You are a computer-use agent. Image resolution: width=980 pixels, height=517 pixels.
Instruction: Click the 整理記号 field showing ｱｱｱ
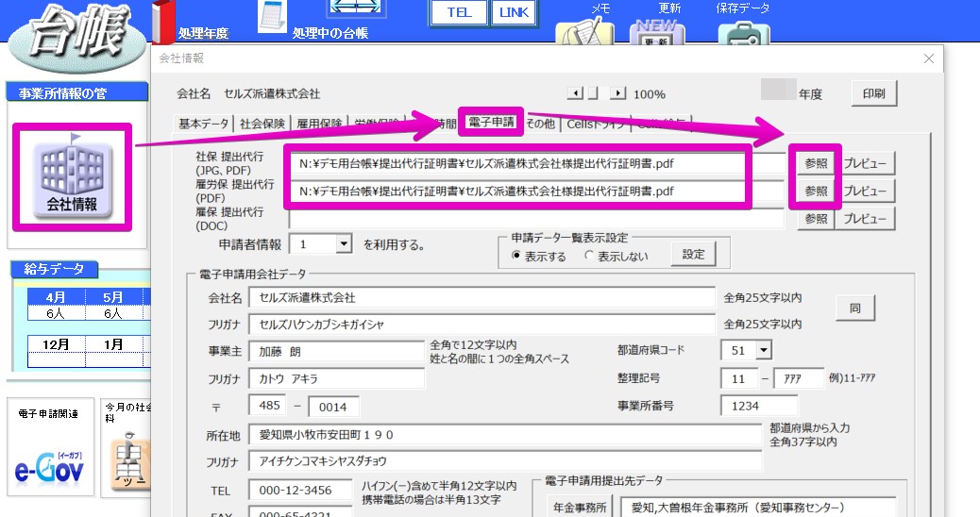[799, 378]
